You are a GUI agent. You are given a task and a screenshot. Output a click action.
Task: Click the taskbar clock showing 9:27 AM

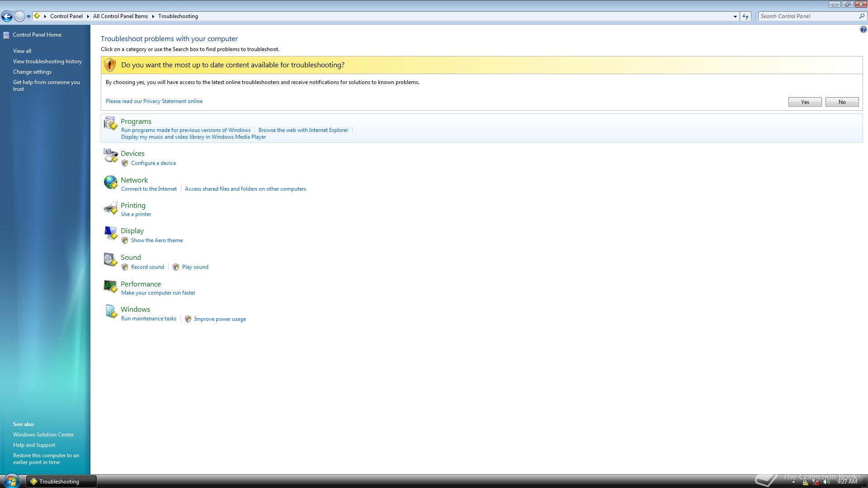[x=847, y=482]
